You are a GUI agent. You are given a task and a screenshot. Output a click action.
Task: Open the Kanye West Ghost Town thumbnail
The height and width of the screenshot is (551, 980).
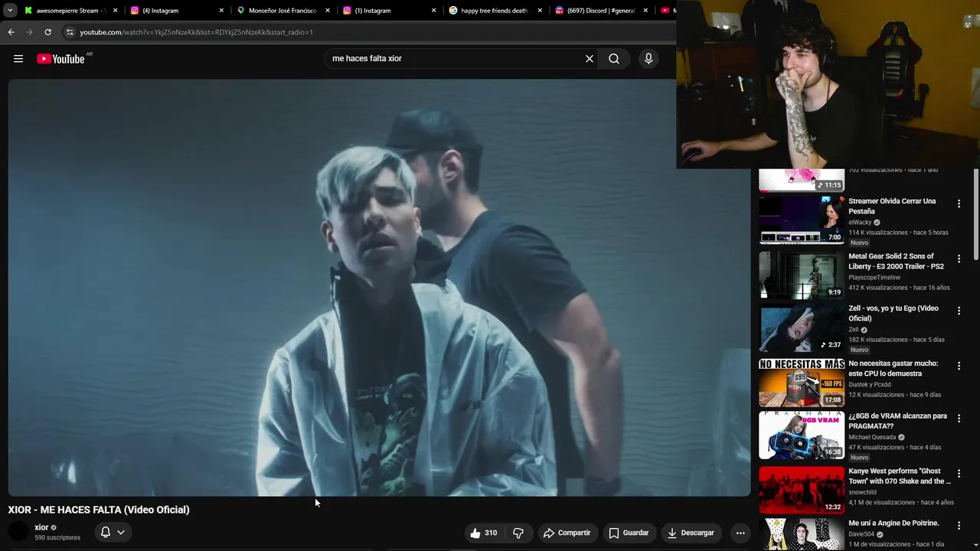click(x=802, y=490)
